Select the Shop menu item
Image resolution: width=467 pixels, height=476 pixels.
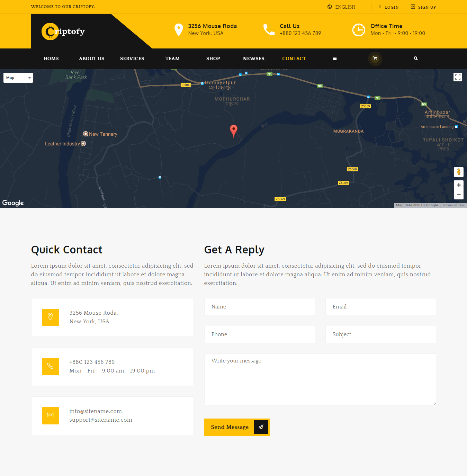[213, 59]
